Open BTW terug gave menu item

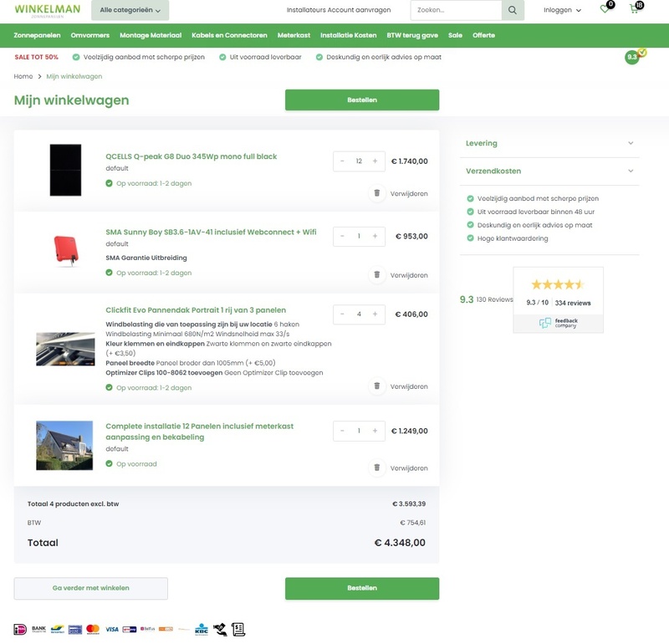pyautogui.click(x=412, y=35)
